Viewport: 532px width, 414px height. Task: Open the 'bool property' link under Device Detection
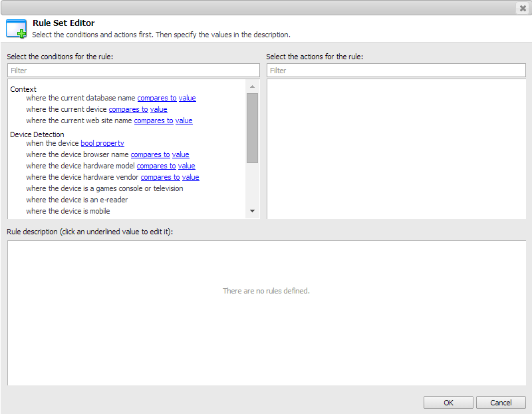[102, 143]
